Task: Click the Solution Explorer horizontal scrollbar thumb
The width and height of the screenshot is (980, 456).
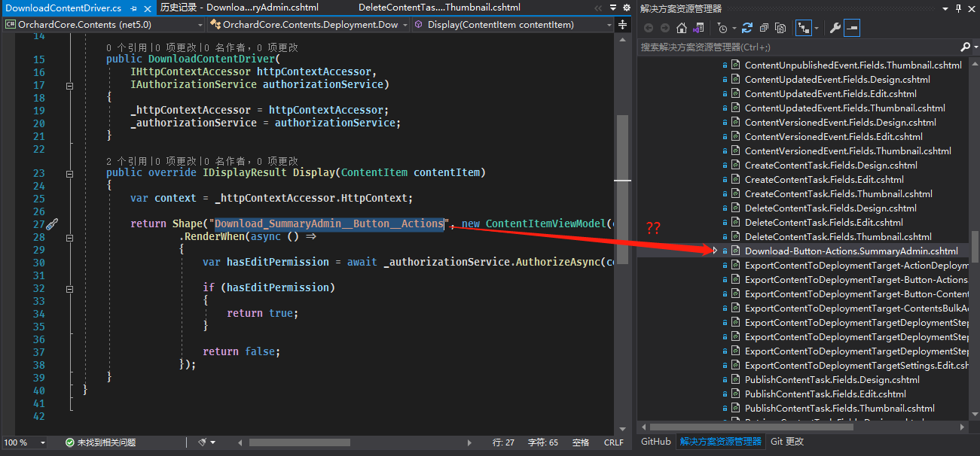Action: pos(753,427)
